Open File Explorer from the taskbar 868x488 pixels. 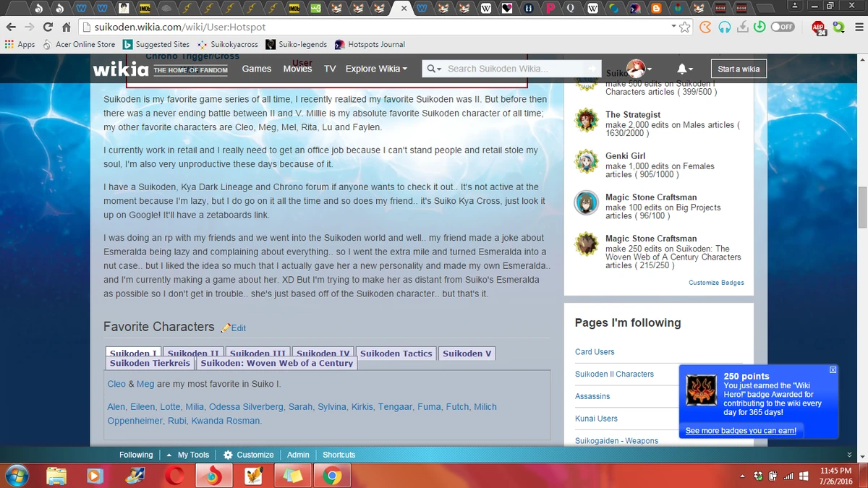[56, 476]
